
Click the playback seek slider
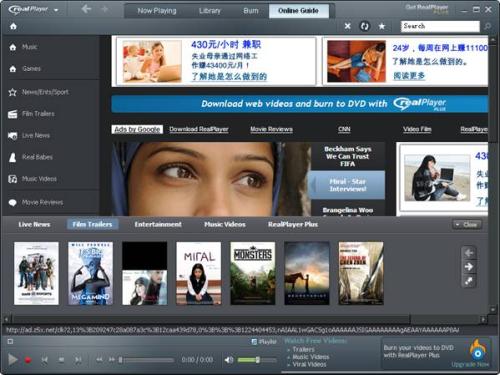pos(147,360)
